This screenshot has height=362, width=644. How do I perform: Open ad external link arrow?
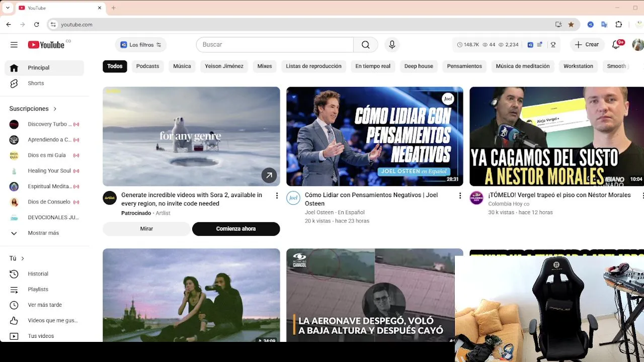(x=269, y=175)
